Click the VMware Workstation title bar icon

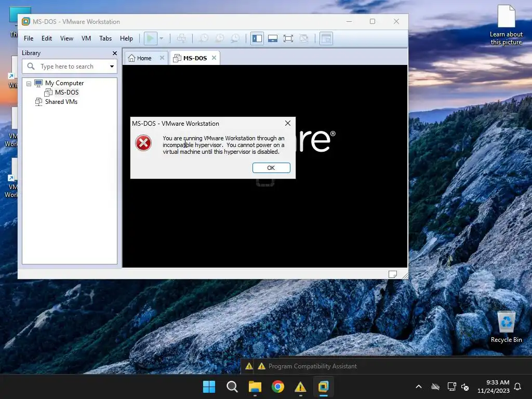tap(26, 21)
